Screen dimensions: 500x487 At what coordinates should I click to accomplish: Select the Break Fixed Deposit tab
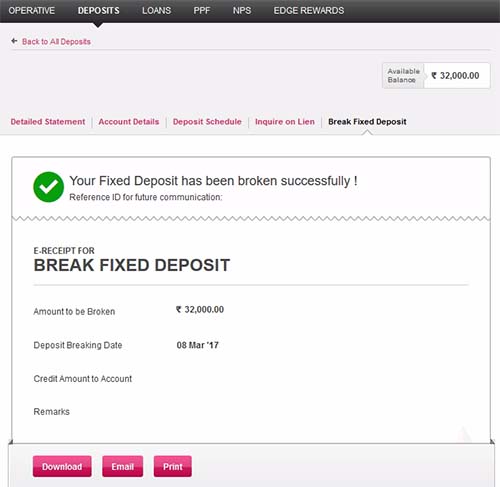pos(367,122)
